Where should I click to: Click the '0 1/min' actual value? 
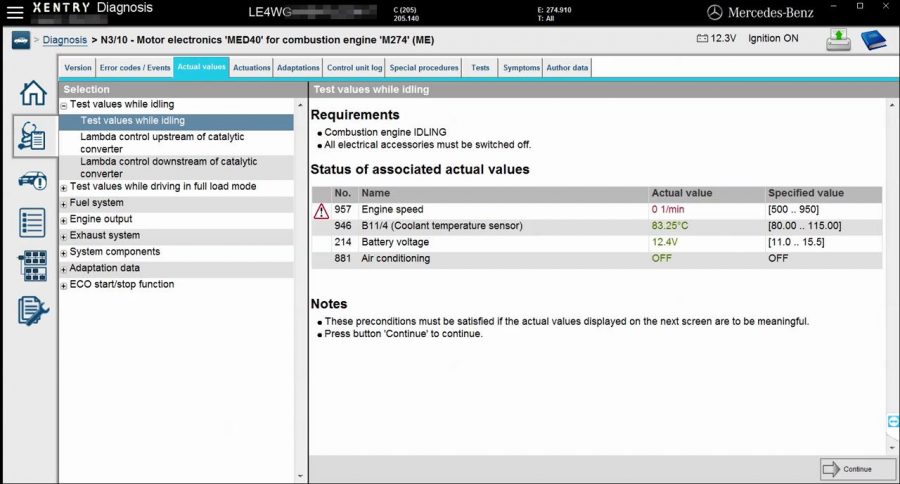coord(668,210)
